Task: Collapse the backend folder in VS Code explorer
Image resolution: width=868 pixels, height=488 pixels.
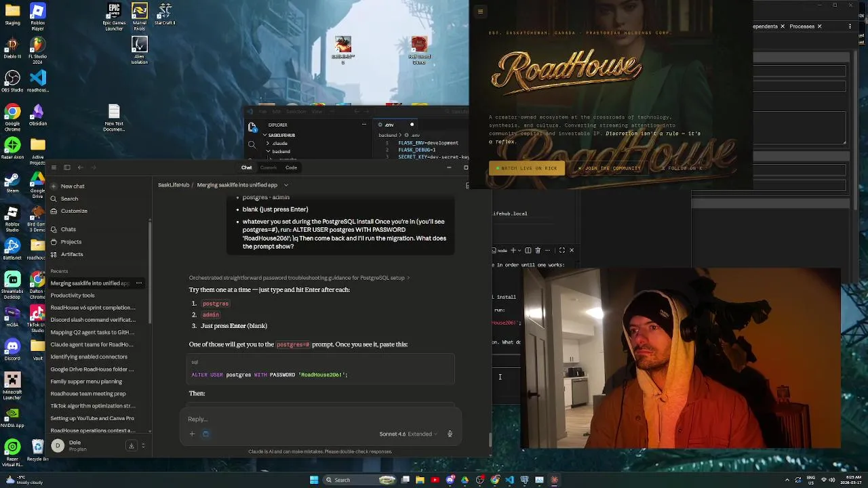Action: point(269,151)
